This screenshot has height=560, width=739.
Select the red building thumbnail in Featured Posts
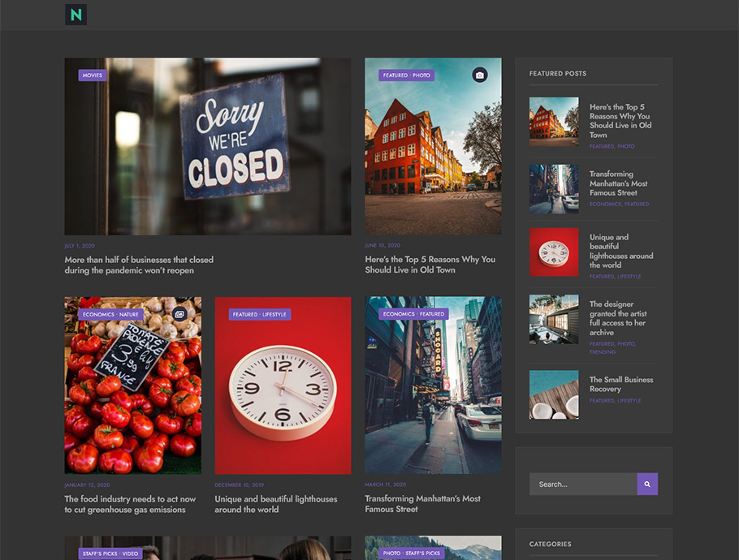(x=554, y=122)
